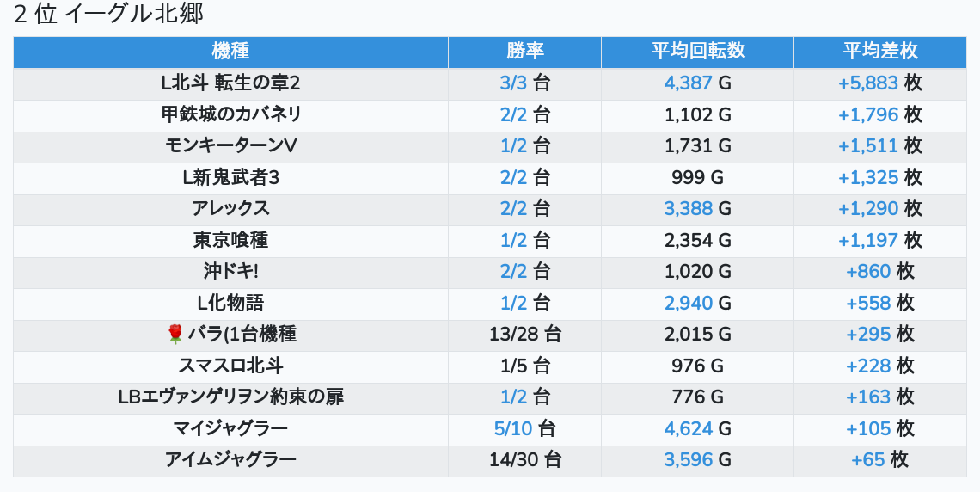980x492 pixels.
Task: Click the 2,940 link for L化物語
Action: (x=689, y=303)
